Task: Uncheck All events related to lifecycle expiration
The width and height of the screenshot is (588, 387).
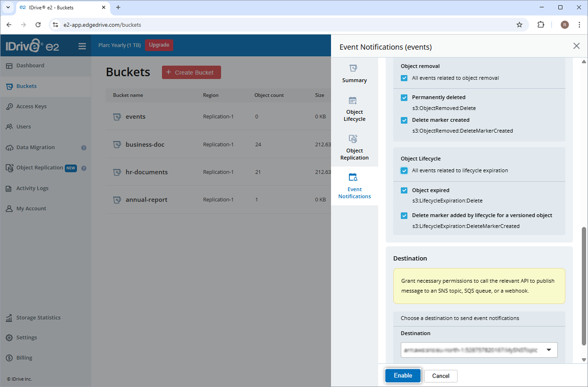Action: click(404, 170)
